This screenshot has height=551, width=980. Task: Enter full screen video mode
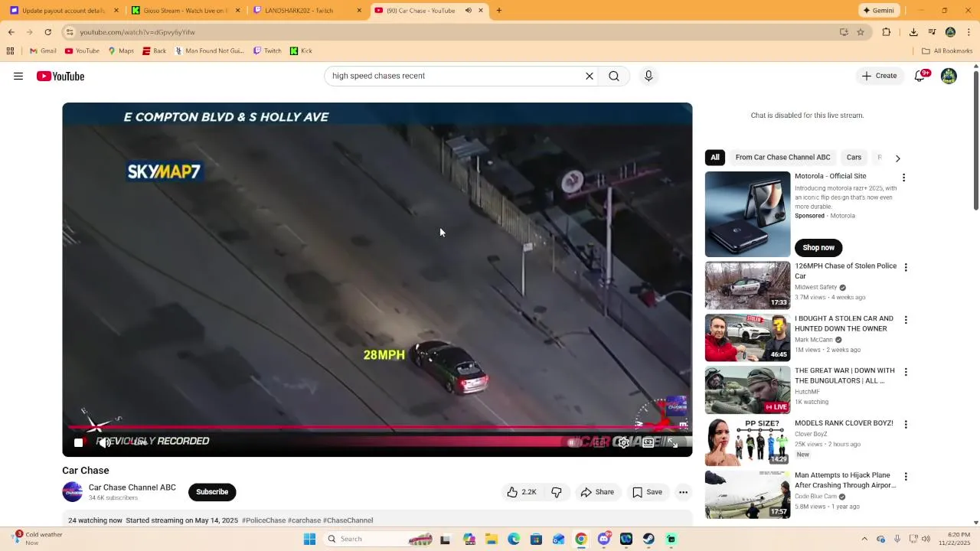pyautogui.click(x=673, y=442)
